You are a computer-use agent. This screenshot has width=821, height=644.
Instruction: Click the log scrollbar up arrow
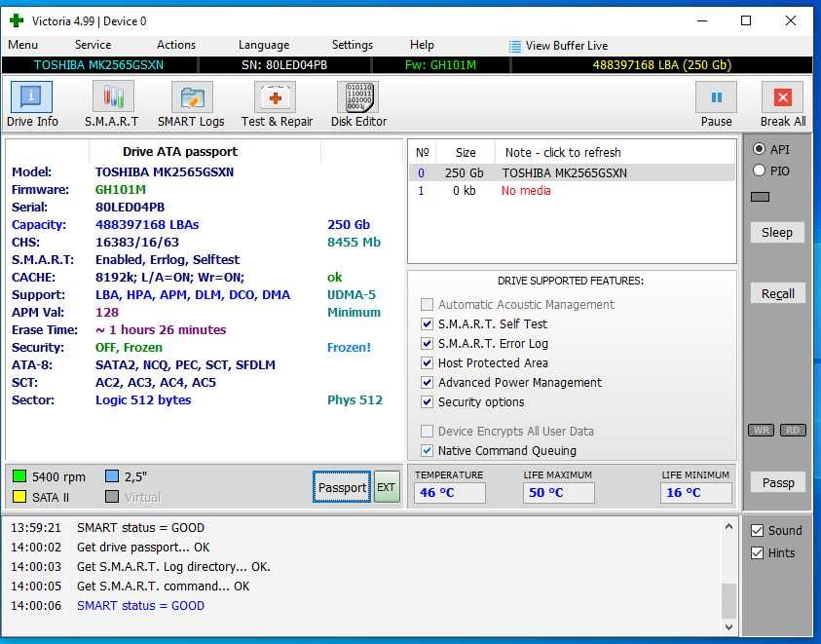click(x=728, y=526)
